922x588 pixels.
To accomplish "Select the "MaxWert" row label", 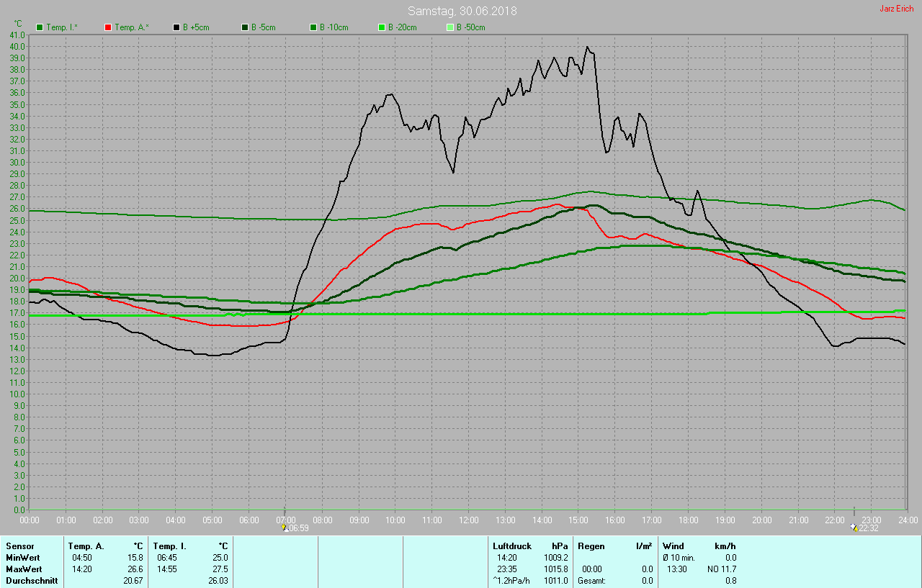I will (23, 569).
